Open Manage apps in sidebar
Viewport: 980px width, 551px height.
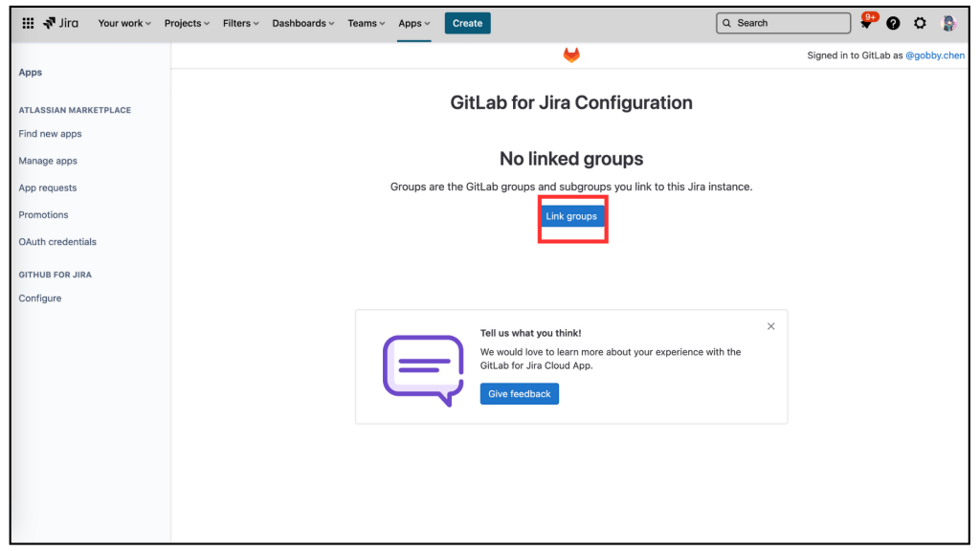click(48, 161)
